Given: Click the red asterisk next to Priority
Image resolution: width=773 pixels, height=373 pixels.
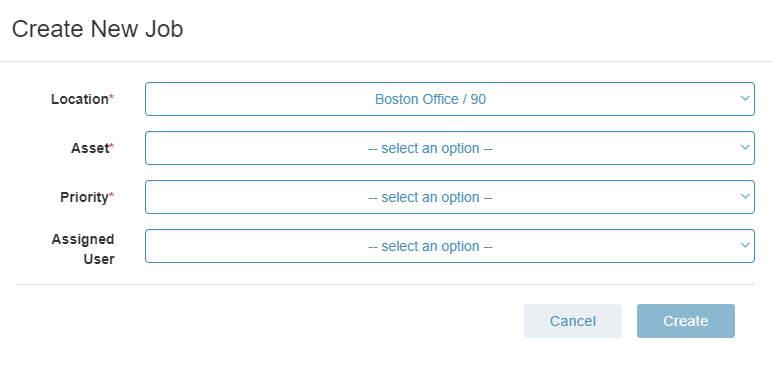Looking at the screenshot, I should pyautogui.click(x=111, y=196).
